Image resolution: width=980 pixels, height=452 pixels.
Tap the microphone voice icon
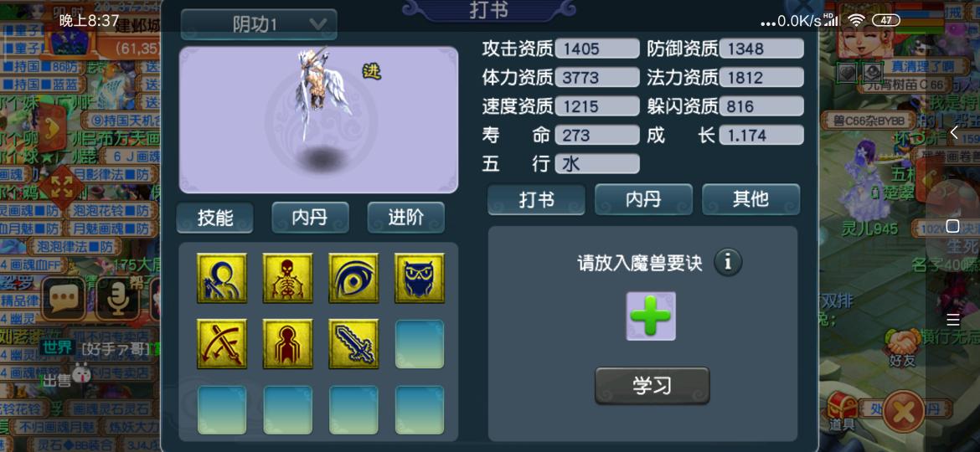tap(116, 299)
